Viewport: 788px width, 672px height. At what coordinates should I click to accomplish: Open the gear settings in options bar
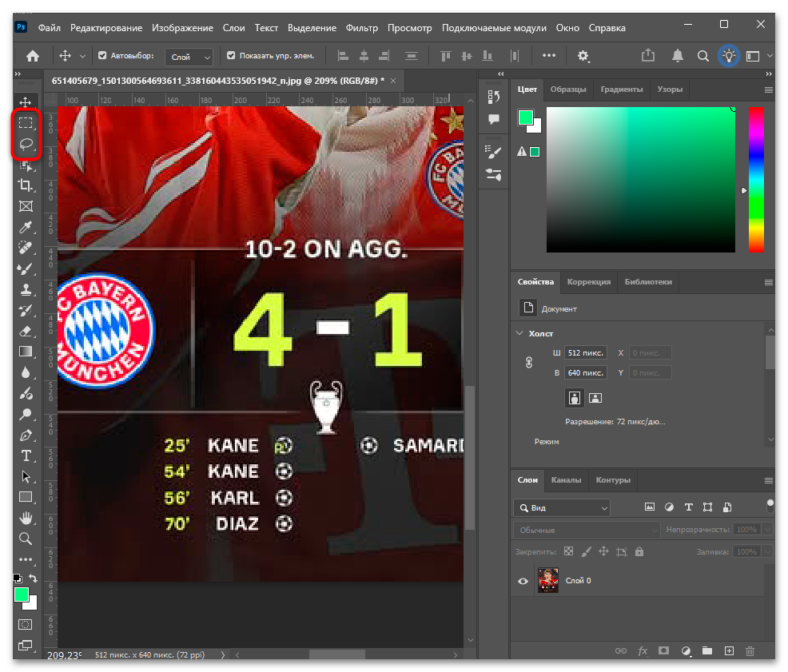pyautogui.click(x=583, y=56)
